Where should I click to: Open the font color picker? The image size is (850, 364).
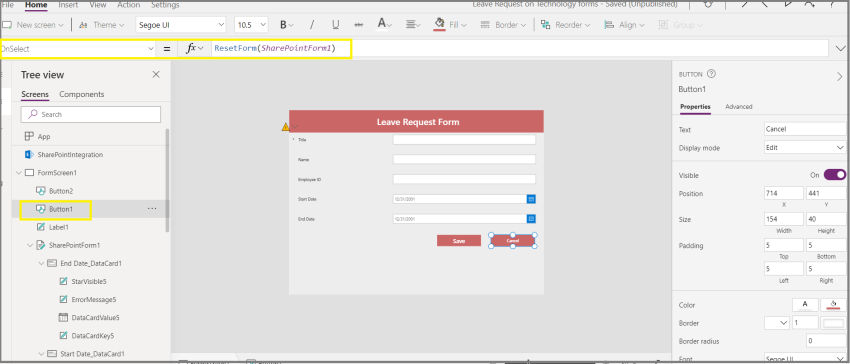point(385,24)
